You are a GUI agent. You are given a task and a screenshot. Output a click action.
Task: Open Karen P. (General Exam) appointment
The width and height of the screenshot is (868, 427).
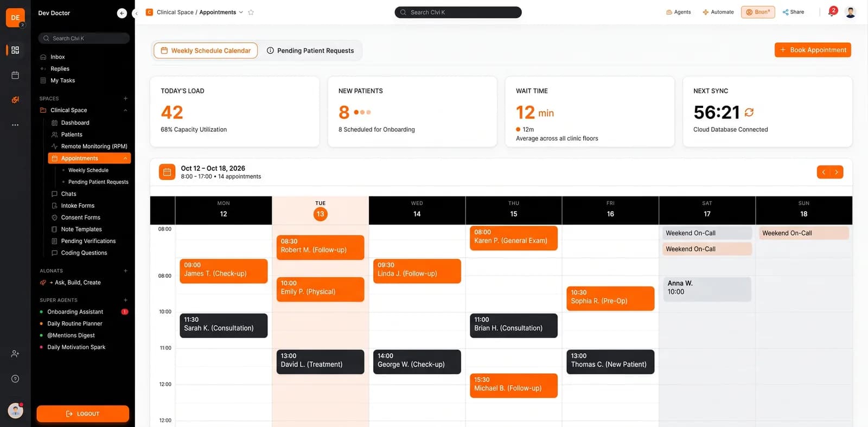514,238
